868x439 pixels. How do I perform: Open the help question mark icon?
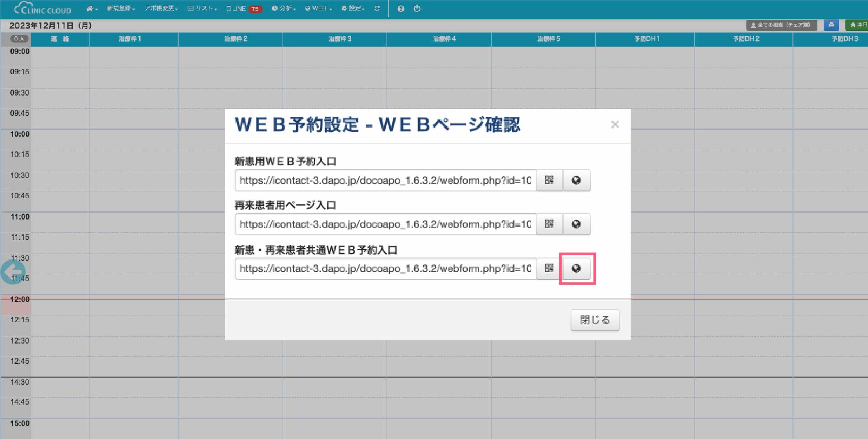[401, 9]
